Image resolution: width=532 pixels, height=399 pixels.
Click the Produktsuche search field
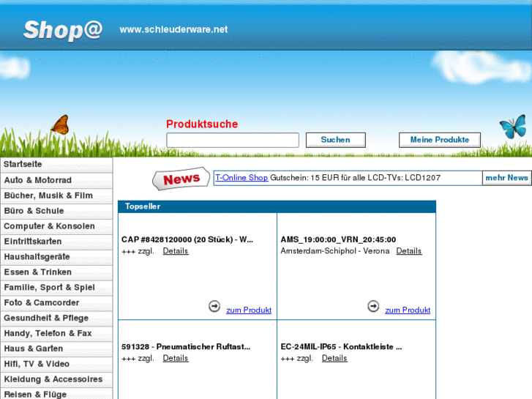(x=233, y=140)
